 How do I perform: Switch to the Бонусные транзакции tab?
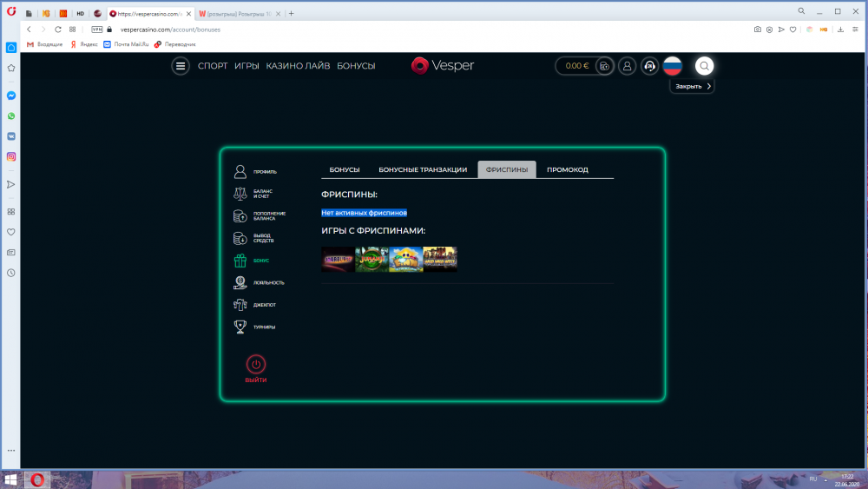[423, 169]
